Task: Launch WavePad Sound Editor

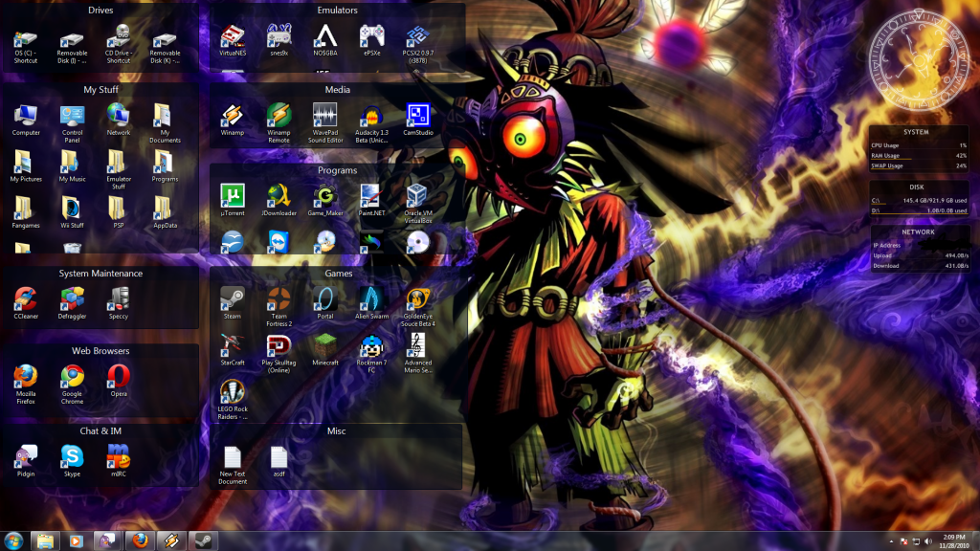Action: (x=325, y=123)
